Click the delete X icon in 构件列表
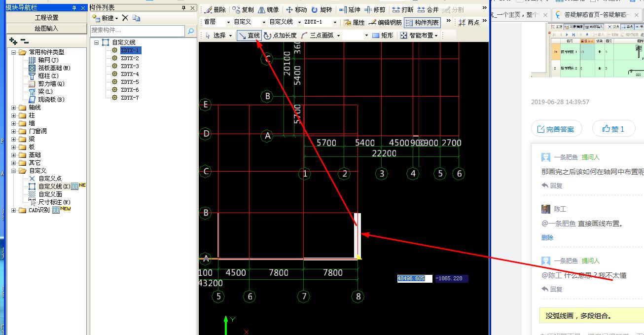Screen dimensions: 644x335 click(x=125, y=18)
